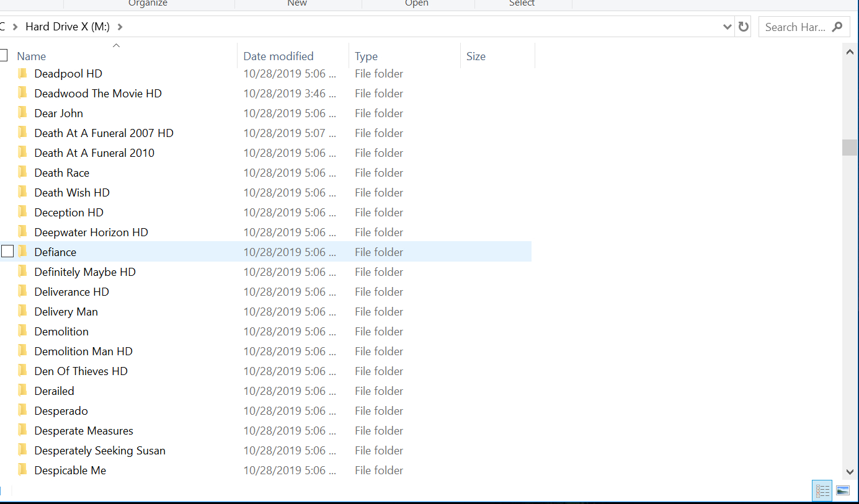Select the Definitely Maybe HD name
This screenshot has height=504, width=859.
(x=85, y=272)
